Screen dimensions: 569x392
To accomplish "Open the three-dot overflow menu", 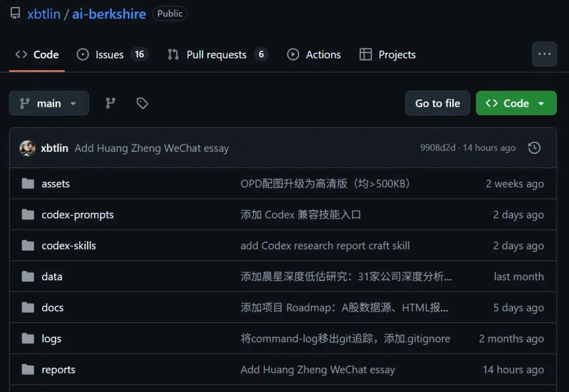I will [544, 54].
